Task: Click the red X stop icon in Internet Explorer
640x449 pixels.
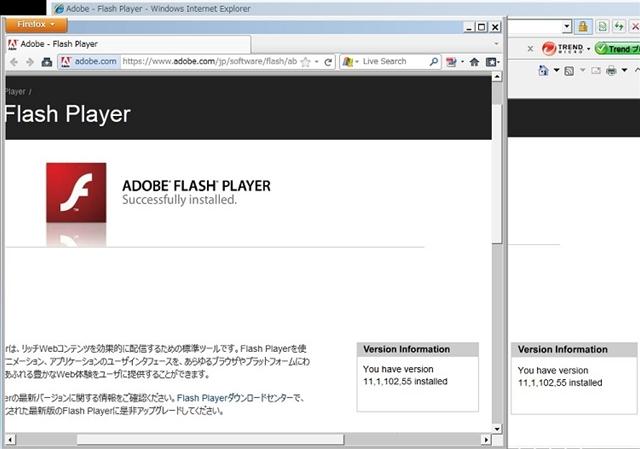Action: pyautogui.click(x=635, y=27)
